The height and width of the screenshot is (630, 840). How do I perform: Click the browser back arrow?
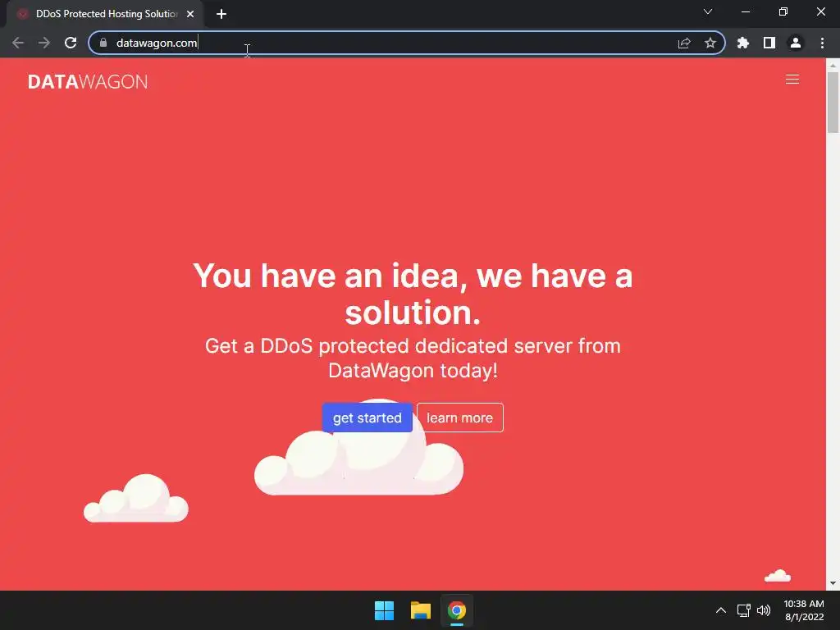[18, 43]
